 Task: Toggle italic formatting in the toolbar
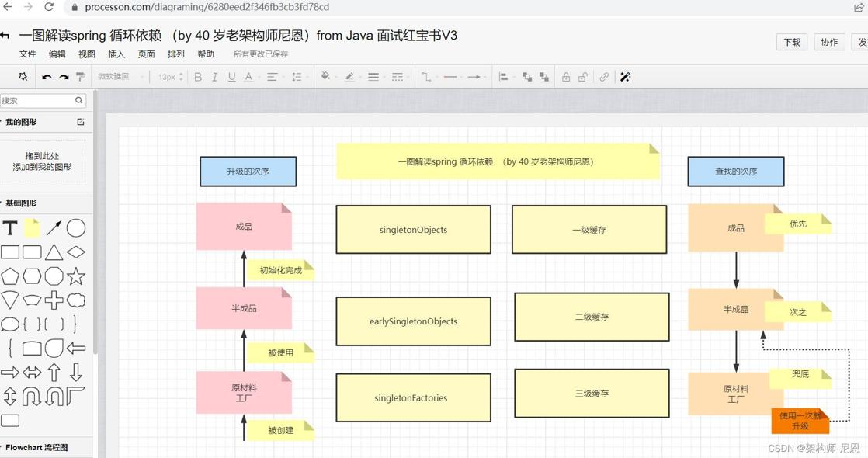click(214, 77)
